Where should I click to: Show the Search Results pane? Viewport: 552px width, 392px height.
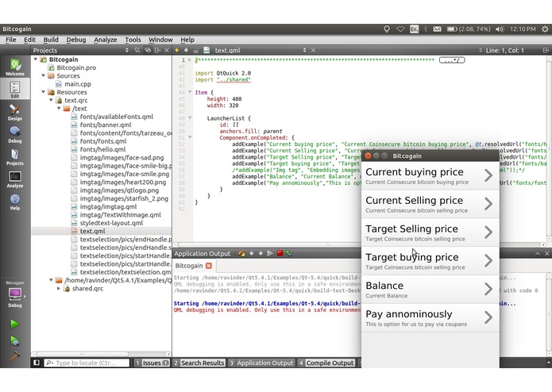[x=199, y=363]
